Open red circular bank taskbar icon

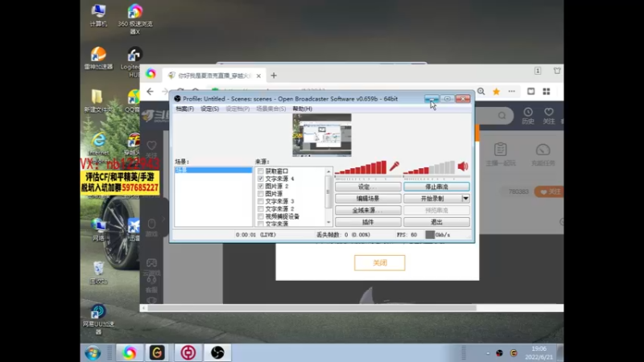tap(188, 352)
